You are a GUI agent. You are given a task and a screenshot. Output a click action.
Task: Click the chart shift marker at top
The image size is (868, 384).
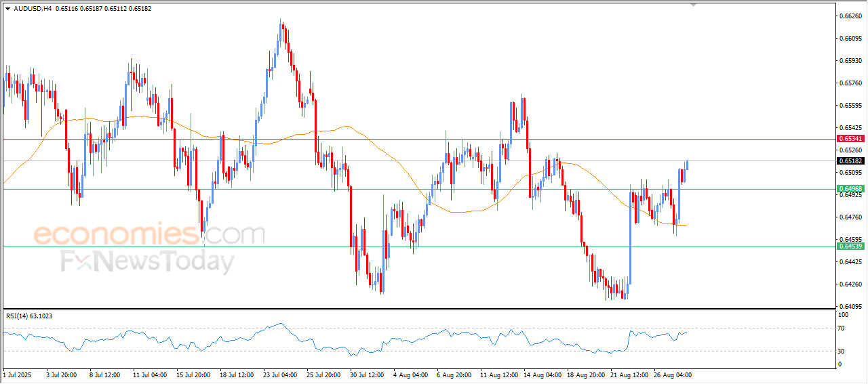693,5
